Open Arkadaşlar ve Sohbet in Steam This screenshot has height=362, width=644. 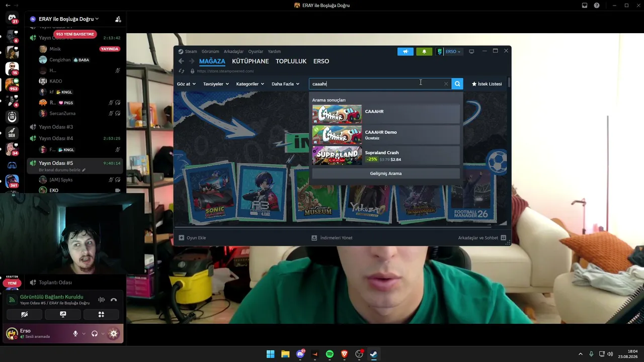[482, 238]
